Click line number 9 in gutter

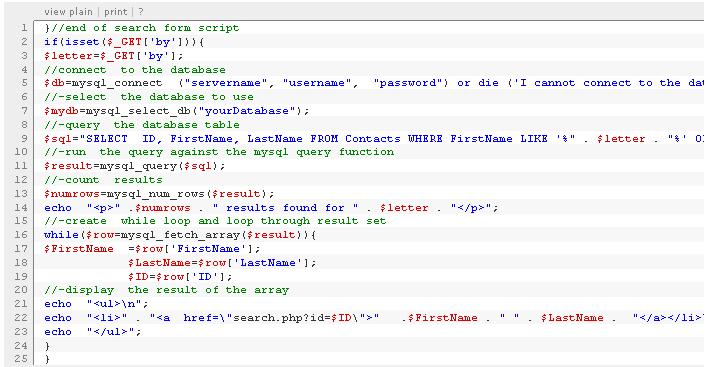[24, 138]
